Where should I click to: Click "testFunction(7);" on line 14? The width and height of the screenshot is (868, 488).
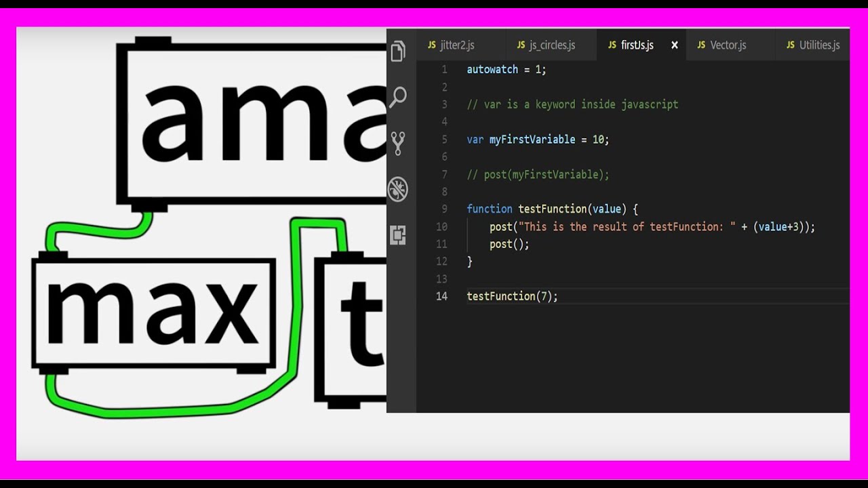[512, 296]
